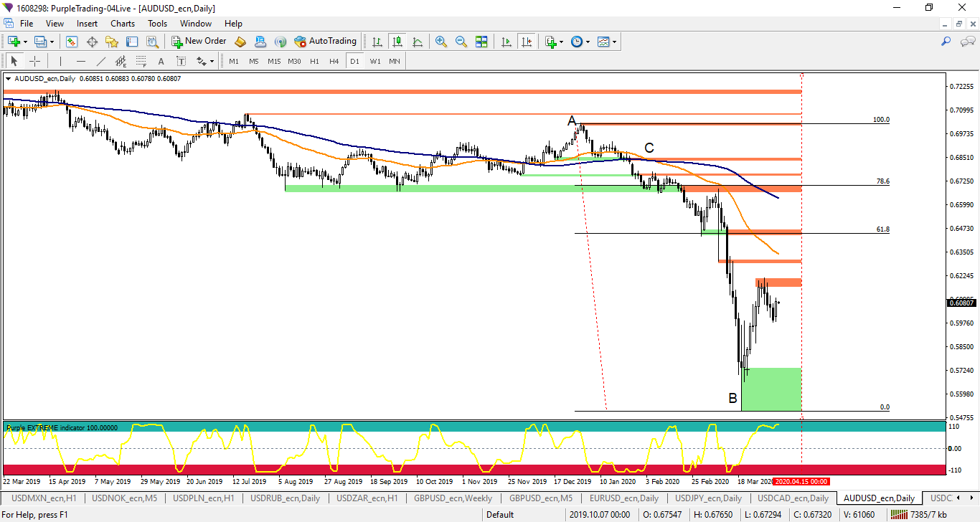This screenshot has height=522, width=980.
Task: Toggle chart shift from right border
Action: pyautogui.click(x=527, y=42)
